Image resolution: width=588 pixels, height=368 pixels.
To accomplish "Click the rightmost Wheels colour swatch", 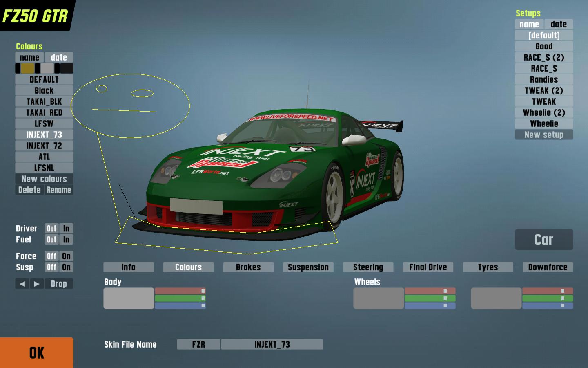I will (x=496, y=298).
